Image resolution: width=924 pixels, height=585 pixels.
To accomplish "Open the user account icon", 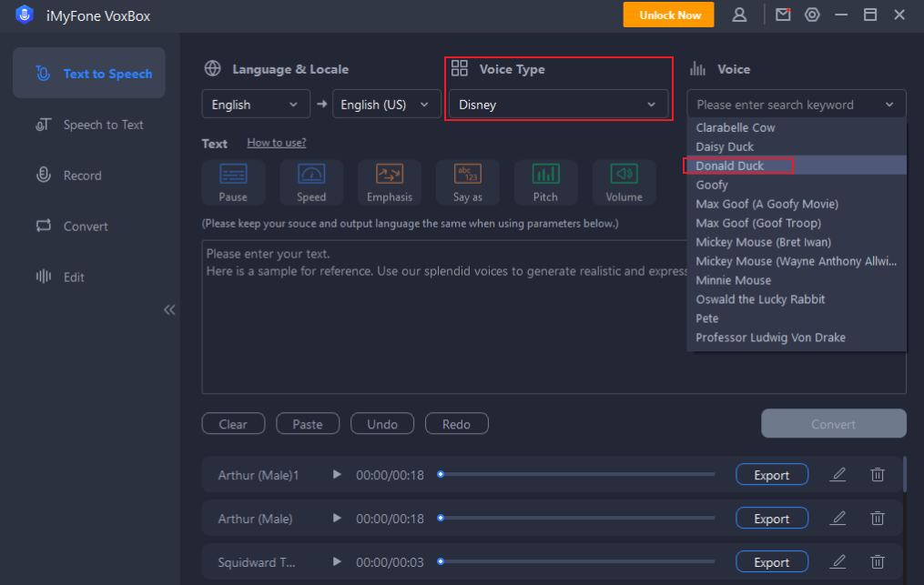I will 739,15.
